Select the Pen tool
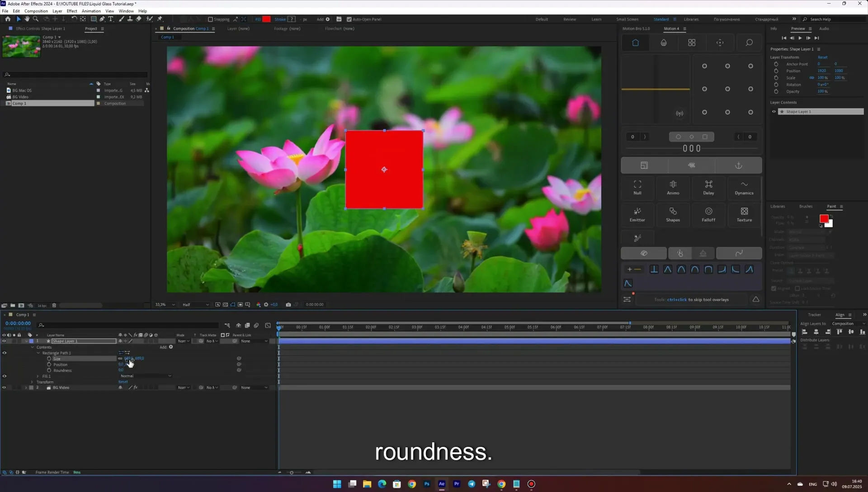This screenshot has height=492, width=868. point(102,19)
